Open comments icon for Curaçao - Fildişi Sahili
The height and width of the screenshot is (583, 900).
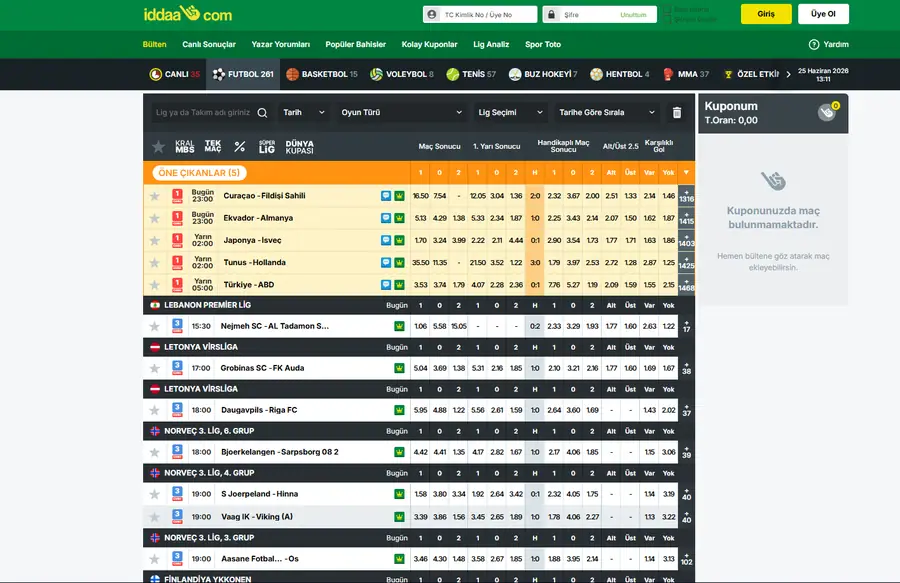(386, 196)
